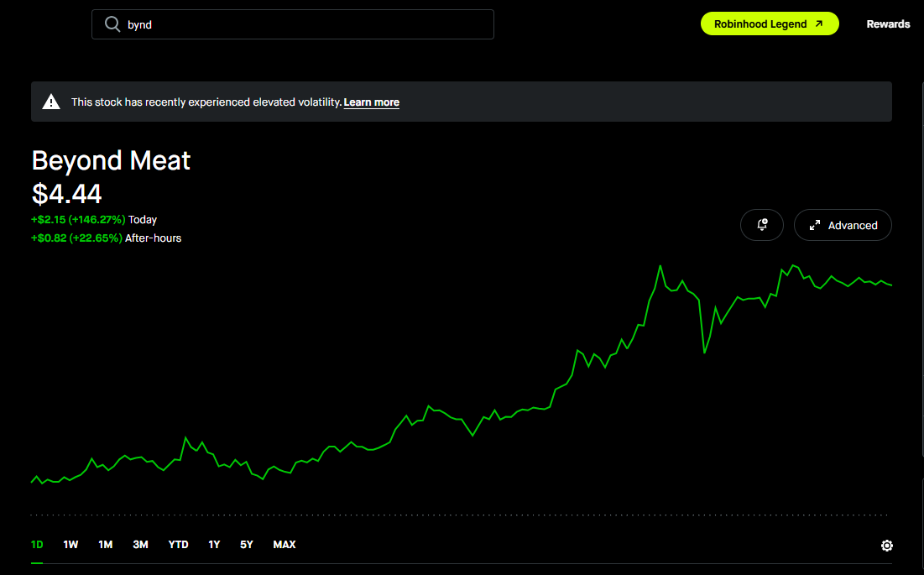Select the 1Y chart range

click(214, 545)
